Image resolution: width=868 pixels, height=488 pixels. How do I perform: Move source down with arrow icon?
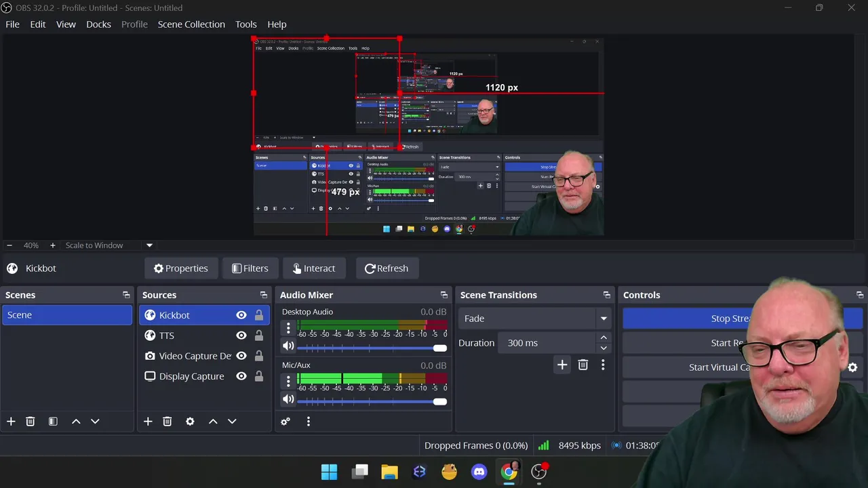tap(232, 422)
